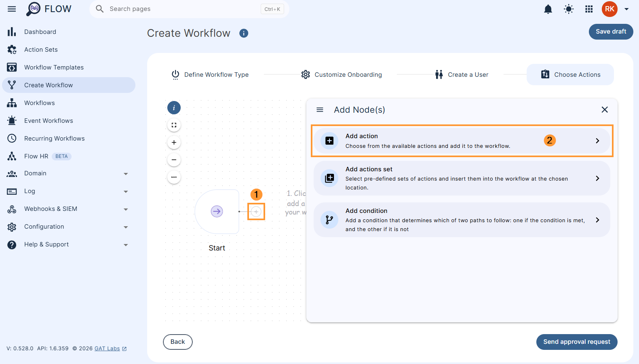Viewport: 639px width, 364px height.
Task: Select the Add actions set option
Action: click(x=462, y=178)
